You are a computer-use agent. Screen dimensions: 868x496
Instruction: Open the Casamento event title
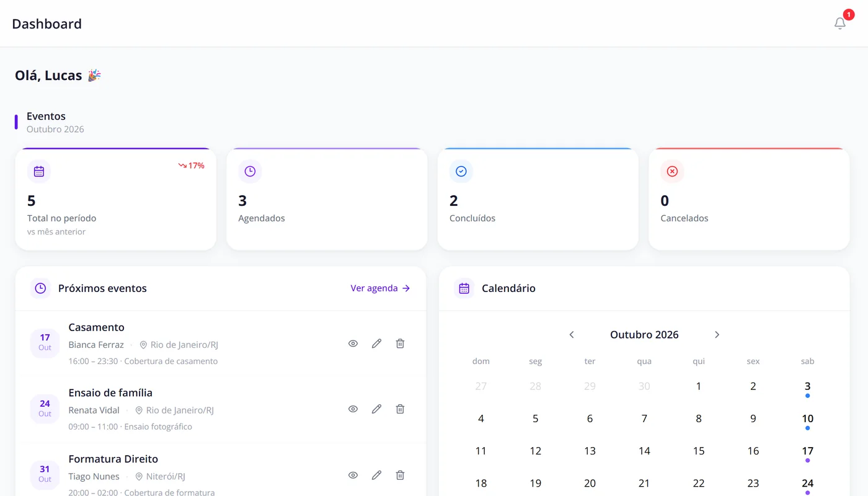[96, 327]
